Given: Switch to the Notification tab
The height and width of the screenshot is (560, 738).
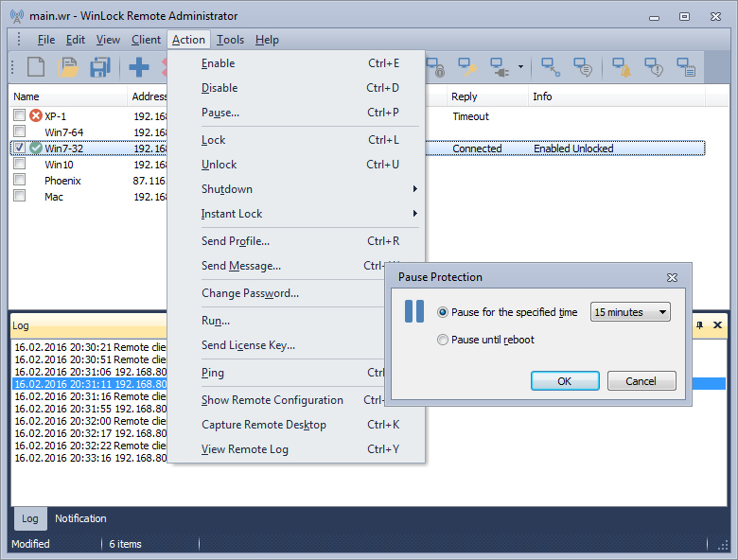Looking at the screenshot, I should tap(80, 518).
